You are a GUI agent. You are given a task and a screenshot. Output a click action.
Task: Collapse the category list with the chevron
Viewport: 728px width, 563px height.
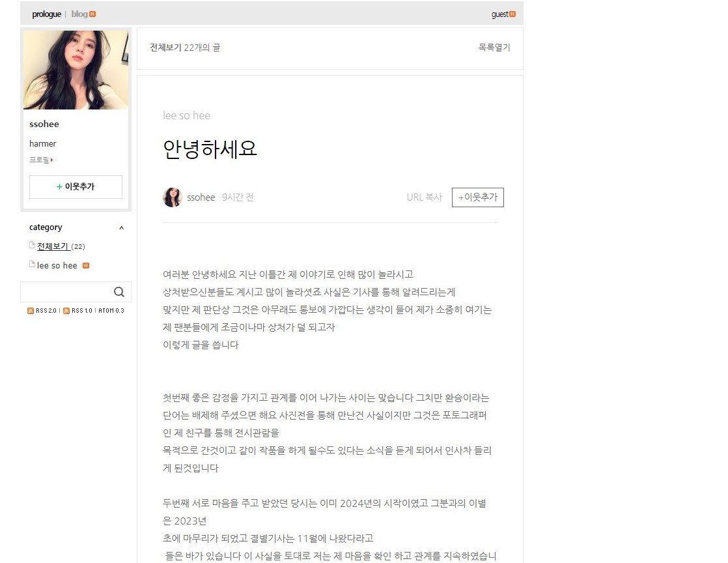click(x=121, y=228)
